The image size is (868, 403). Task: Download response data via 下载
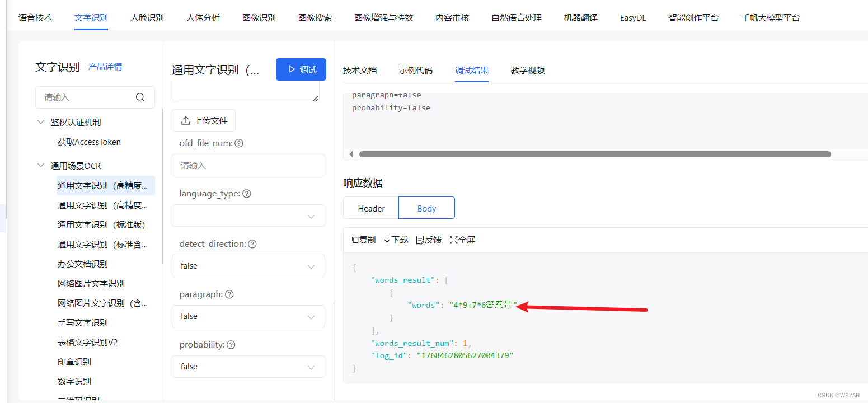(x=396, y=240)
